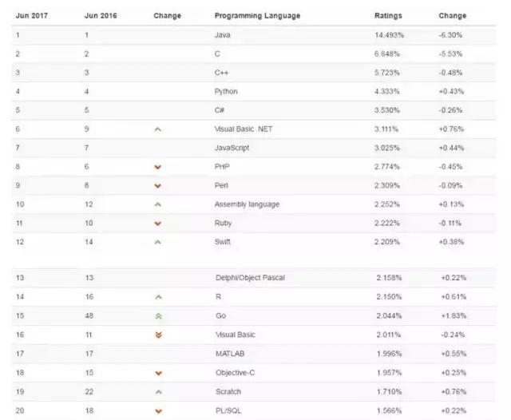Select the JavaScript row name

(x=232, y=148)
